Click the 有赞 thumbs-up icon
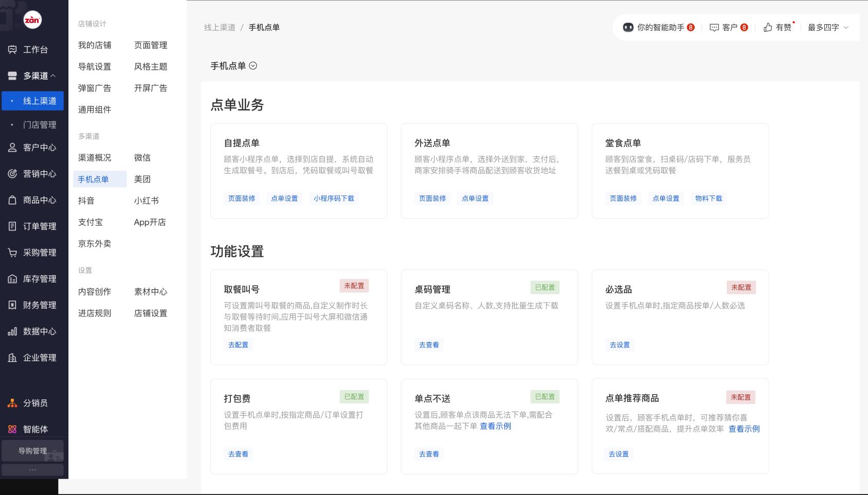The image size is (868, 495). (x=768, y=27)
